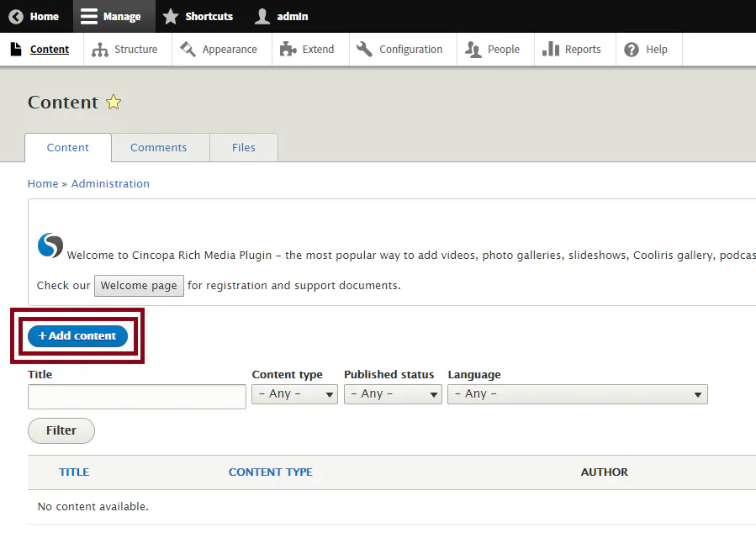Go to Help menu text

657,50
